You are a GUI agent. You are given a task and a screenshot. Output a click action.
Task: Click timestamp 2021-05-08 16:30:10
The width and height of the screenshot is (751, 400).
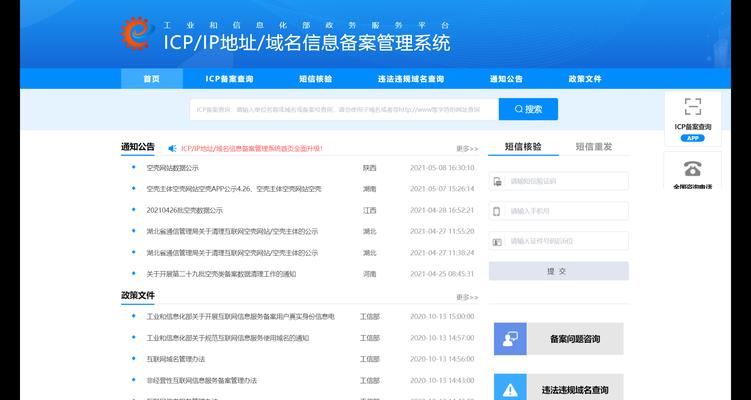pyautogui.click(x=442, y=168)
